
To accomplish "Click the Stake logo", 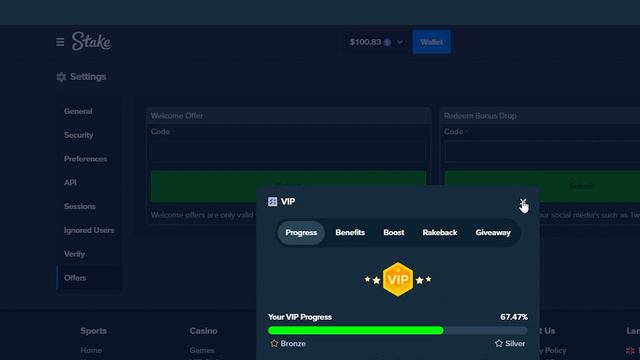I will pos(91,41).
